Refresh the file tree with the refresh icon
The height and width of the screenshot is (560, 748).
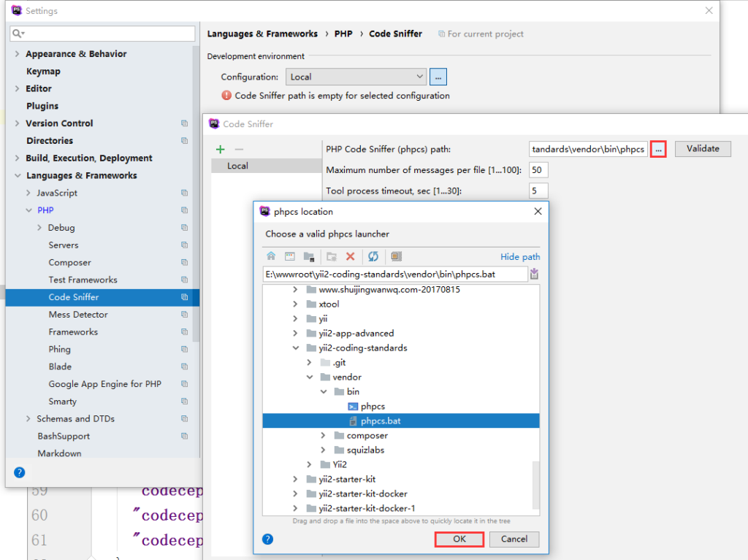coord(373,256)
